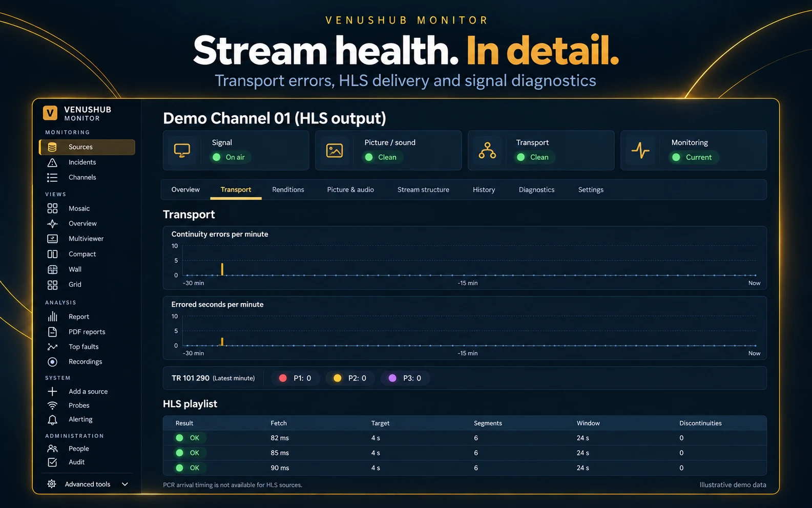Click the VenusHub V logo icon
The width and height of the screenshot is (812, 508).
tap(50, 113)
